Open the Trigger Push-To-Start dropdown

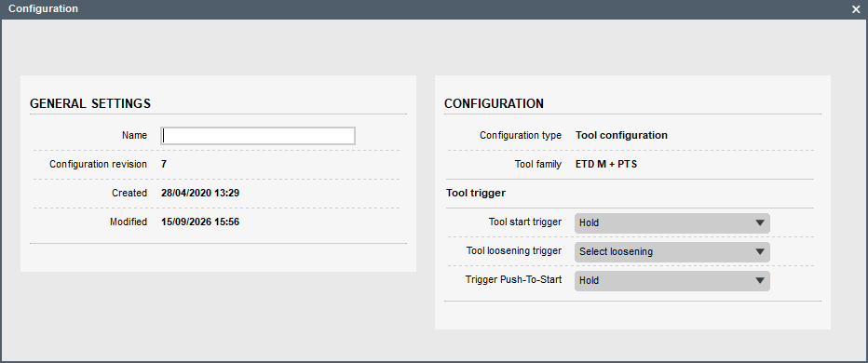point(672,280)
